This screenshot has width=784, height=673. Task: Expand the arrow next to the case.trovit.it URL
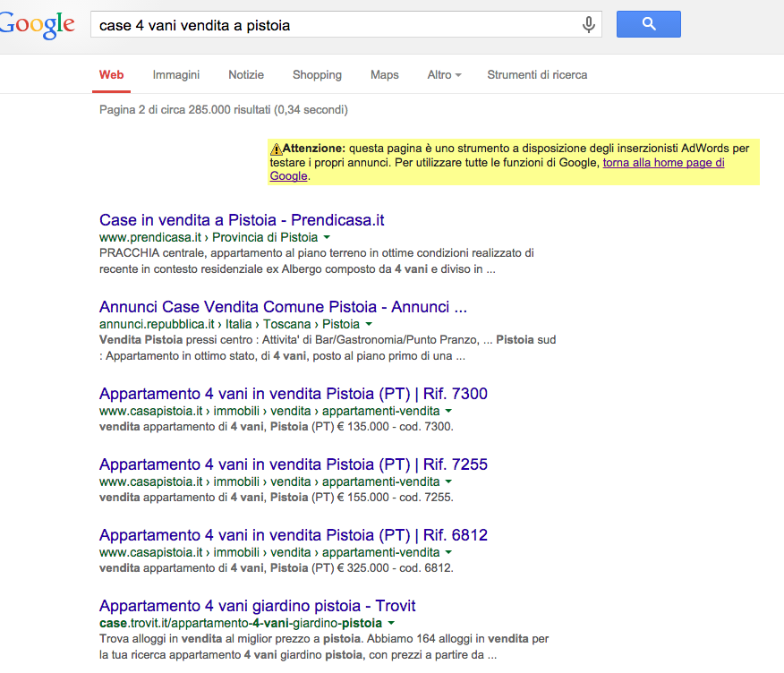pyautogui.click(x=391, y=623)
